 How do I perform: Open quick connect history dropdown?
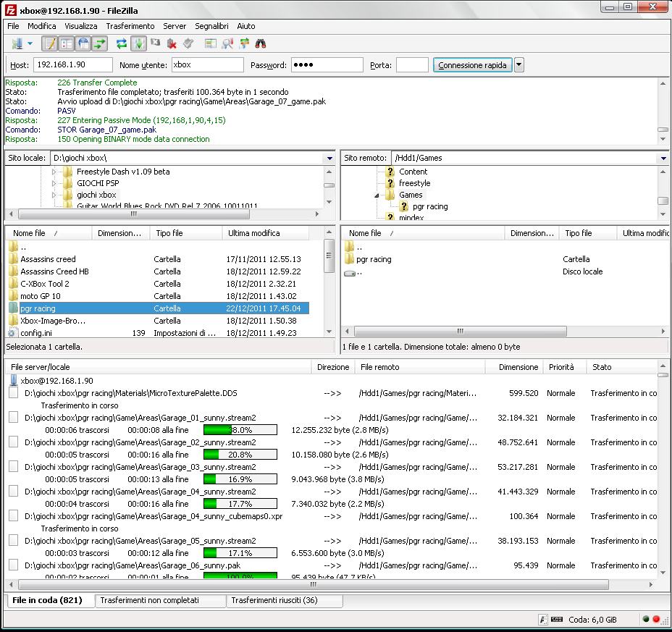[x=519, y=65]
